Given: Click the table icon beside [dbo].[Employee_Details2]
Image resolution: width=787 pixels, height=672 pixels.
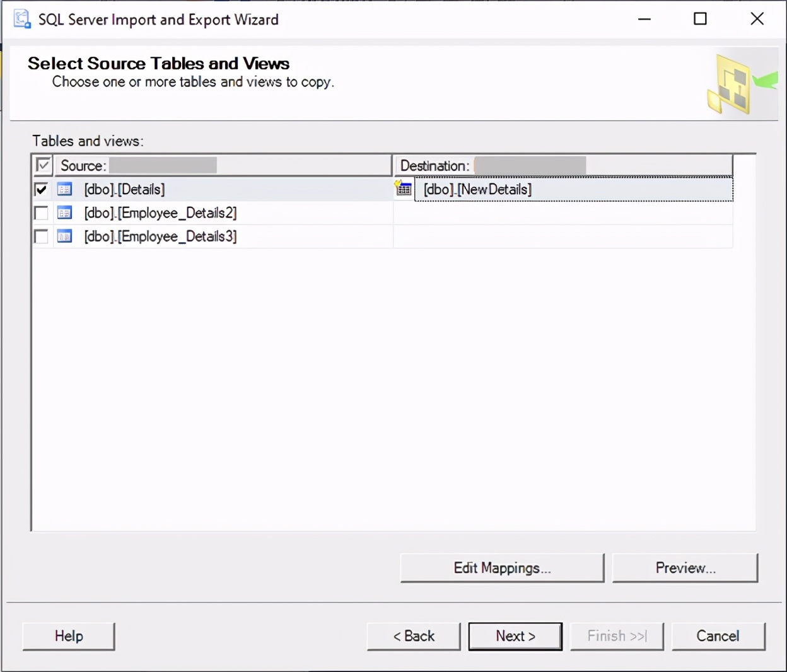Looking at the screenshot, I should (x=64, y=213).
